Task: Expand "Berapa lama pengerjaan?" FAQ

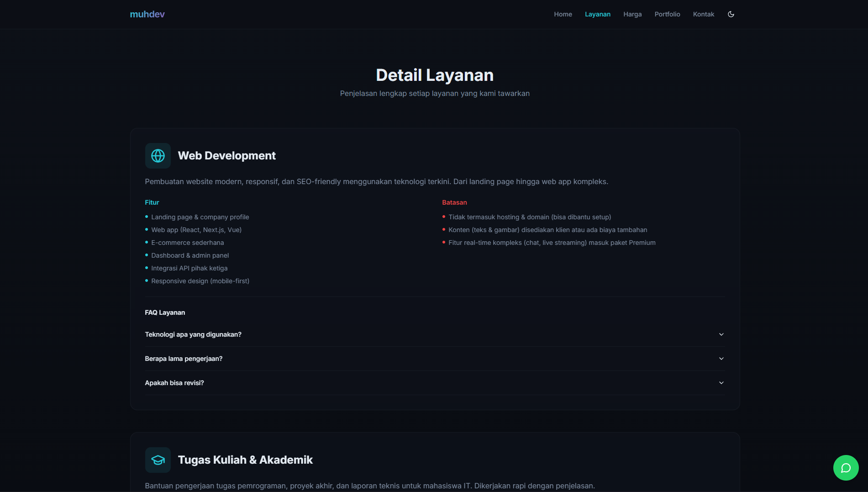Action: pyautogui.click(x=435, y=359)
